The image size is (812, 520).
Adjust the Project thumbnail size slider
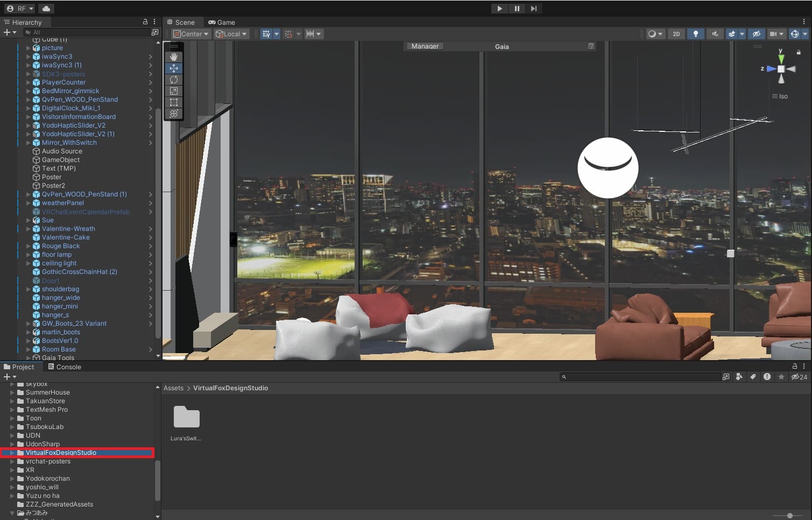[x=789, y=515]
